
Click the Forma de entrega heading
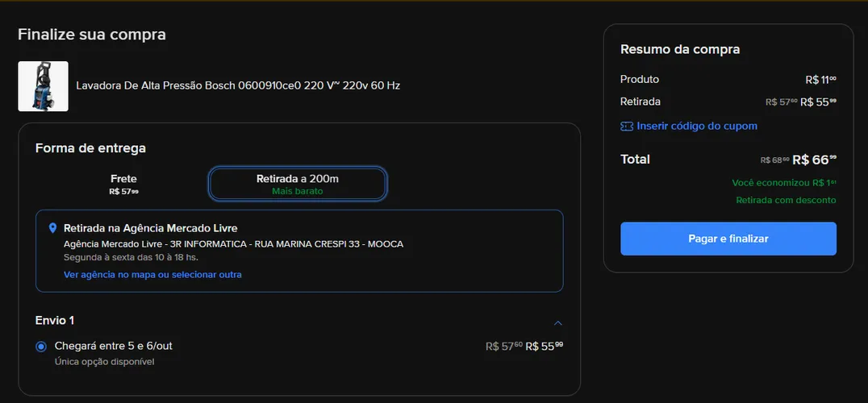pos(91,148)
